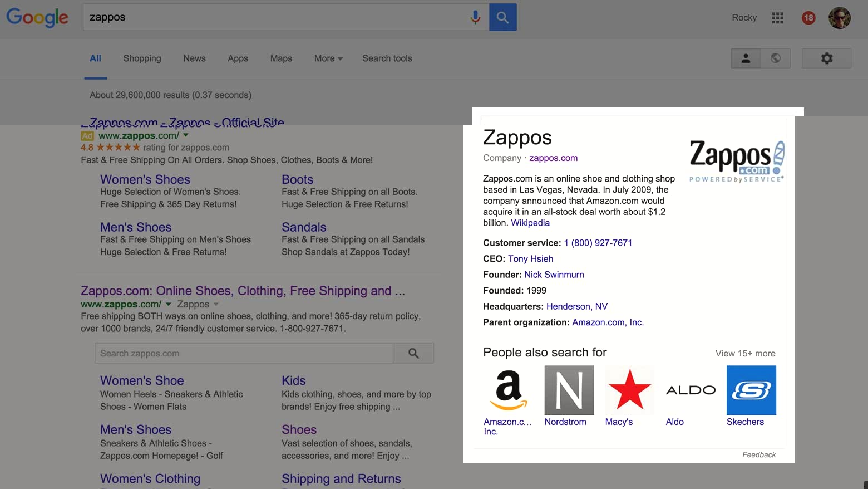Click the user profile avatar
The width and height of the screenshot is (868, 489).
click(x=839, y=18)
